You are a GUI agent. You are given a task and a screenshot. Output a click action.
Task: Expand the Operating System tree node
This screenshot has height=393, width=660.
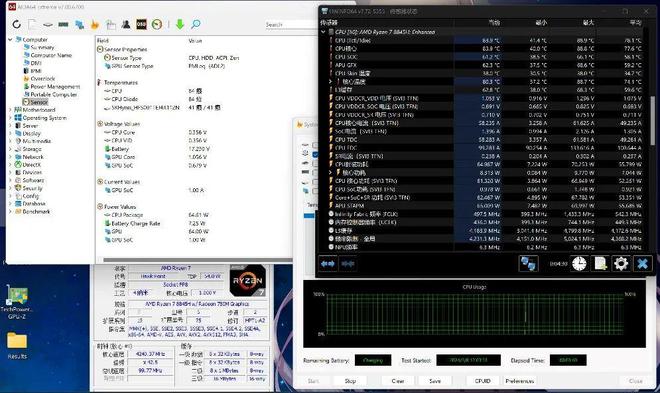(11, 118)
